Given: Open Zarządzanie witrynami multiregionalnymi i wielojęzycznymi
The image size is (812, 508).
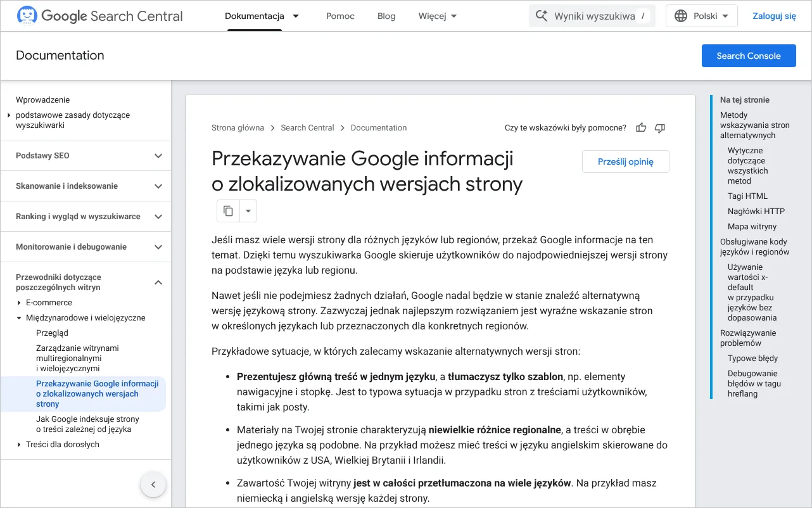Looking at the screenshot, I should [77, 359].
